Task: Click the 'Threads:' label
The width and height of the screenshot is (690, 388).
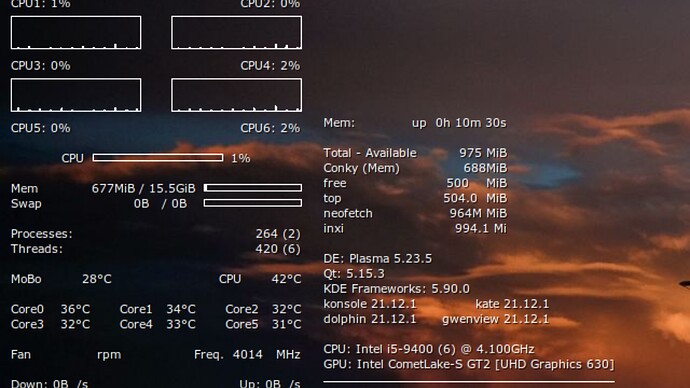Action: pos(37,249)
